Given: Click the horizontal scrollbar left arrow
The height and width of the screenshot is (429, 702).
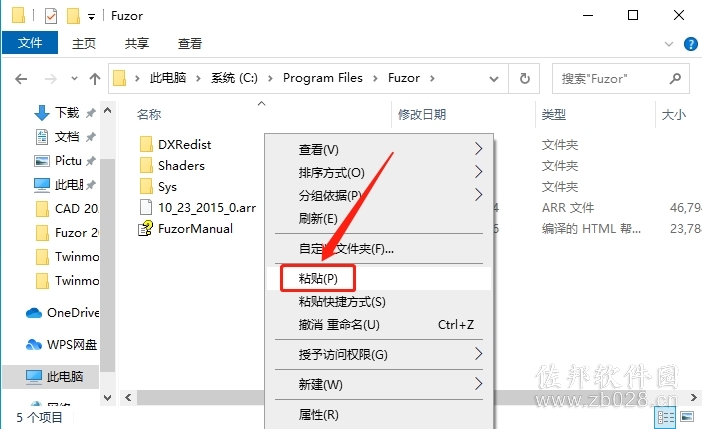Looking at the screenshot, I should 128,397.
